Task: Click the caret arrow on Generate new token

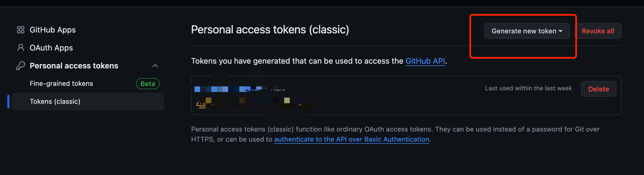Action: coord(560,31)
